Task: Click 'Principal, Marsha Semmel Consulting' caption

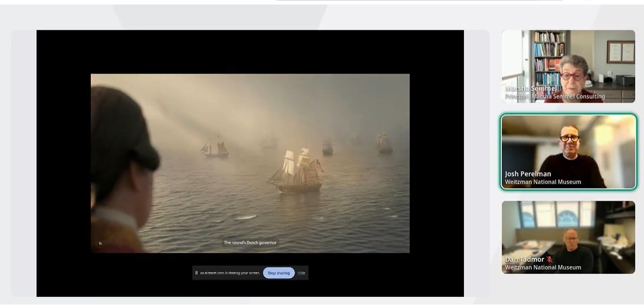Action: (555, 96)
